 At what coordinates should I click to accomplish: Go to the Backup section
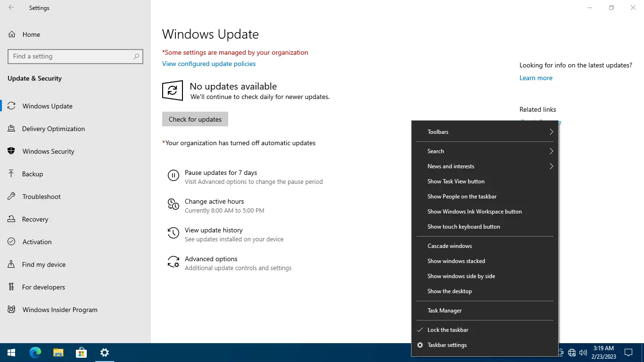click(75, 174)
